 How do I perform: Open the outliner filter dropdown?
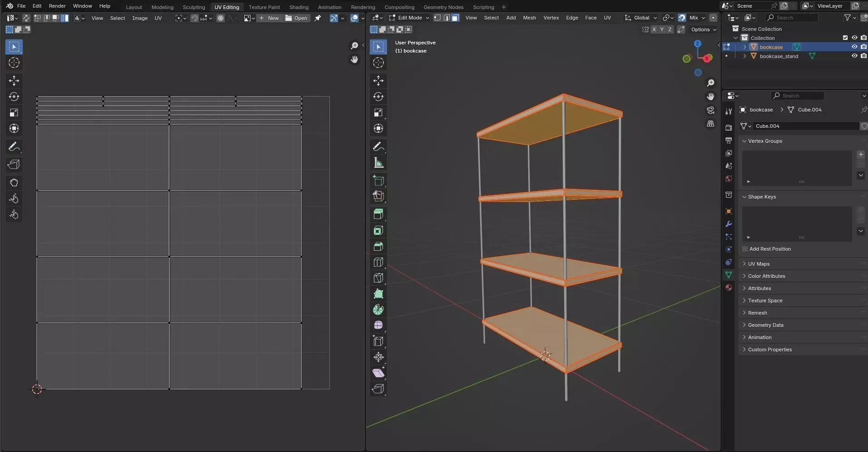point(850,18)
